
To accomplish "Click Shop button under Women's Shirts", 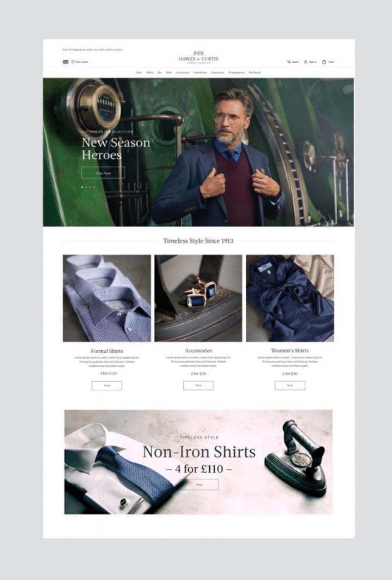I will coord(290,385).
